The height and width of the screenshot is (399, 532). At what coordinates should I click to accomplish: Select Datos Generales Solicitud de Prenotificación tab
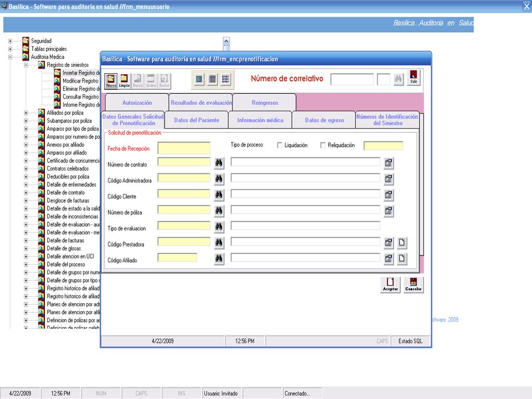click(x=133, y=120)
